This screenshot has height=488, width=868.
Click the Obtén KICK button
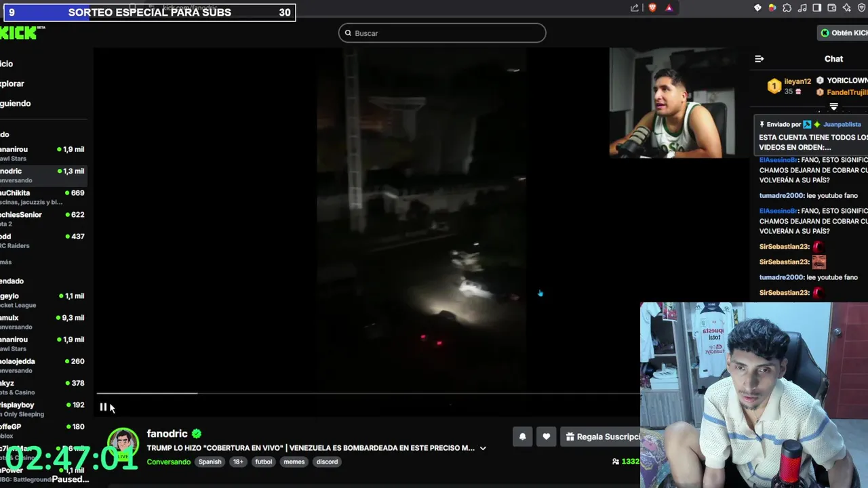tap(843, 33)
